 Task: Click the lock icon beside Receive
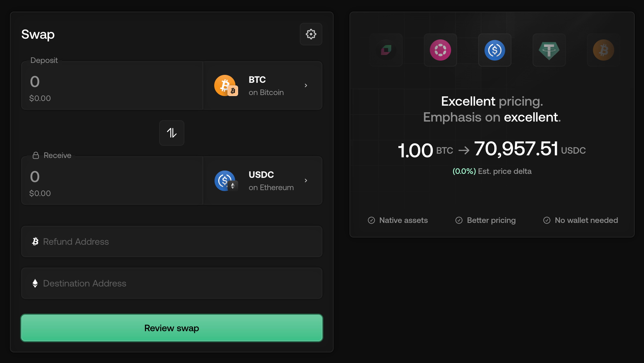(x=36, y=155)
